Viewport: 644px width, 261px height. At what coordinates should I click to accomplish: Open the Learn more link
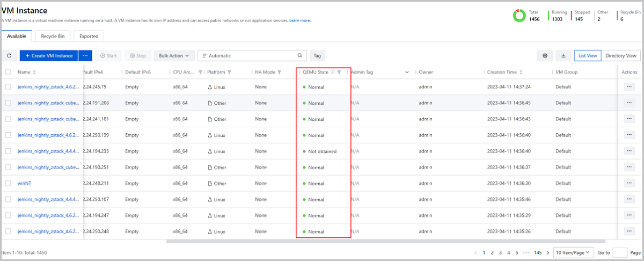(x=300, y=20)
